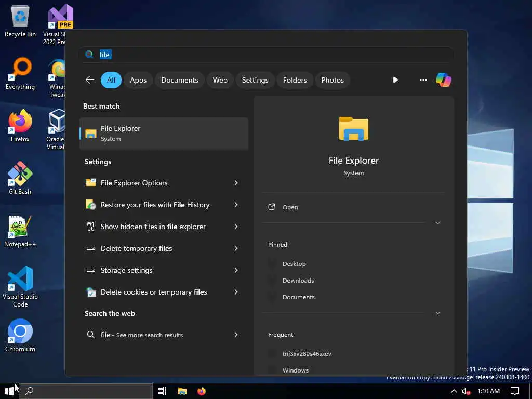This screenshot has height=399, width=532.
Task: Click the taskbar search box
Action: [86, 391]
